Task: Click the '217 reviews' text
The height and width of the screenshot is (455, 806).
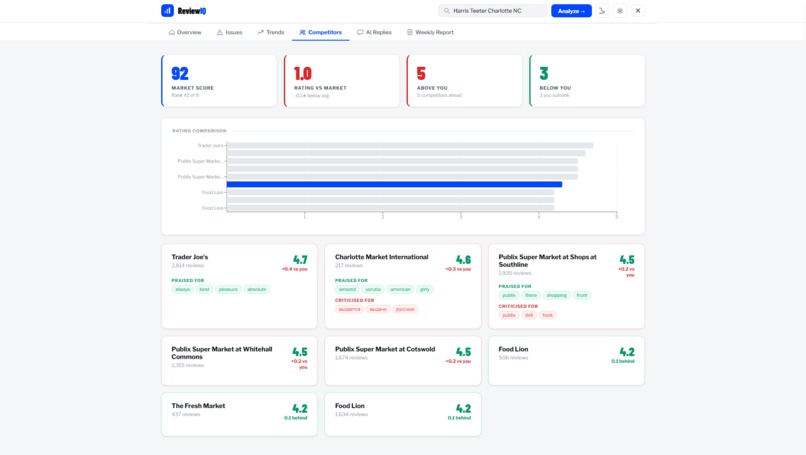Action: click(349, 266)
